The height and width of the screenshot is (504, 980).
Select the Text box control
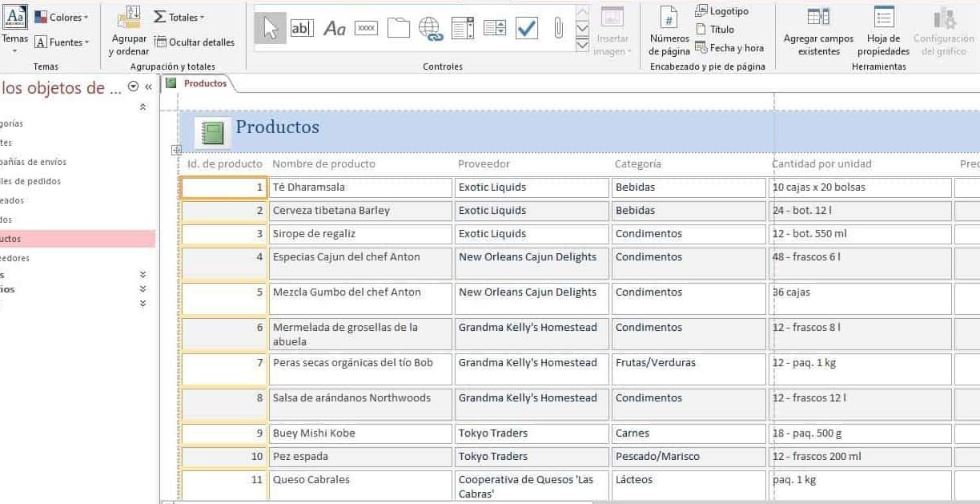click(x=303, y=27)
